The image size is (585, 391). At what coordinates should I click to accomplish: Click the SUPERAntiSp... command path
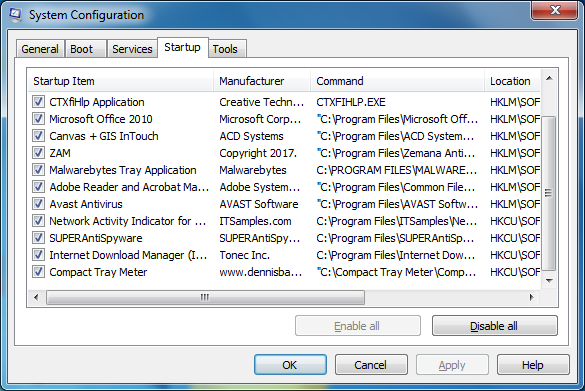click(x=395, y=238)
